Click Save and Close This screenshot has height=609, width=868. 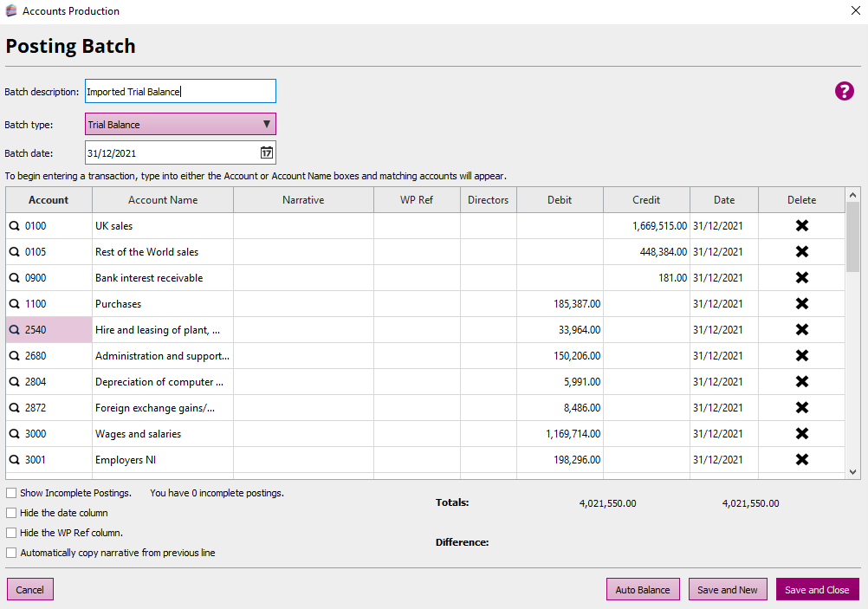[x=817, y=590]
